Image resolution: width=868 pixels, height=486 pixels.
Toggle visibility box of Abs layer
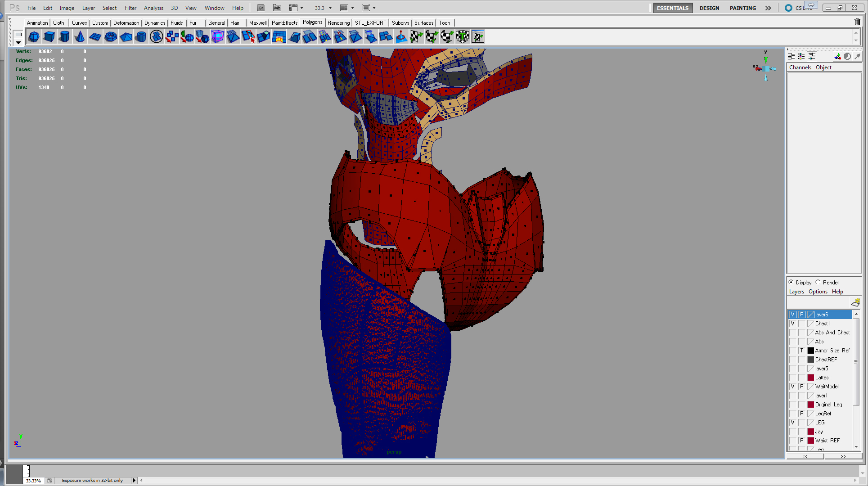coord(793,342)
